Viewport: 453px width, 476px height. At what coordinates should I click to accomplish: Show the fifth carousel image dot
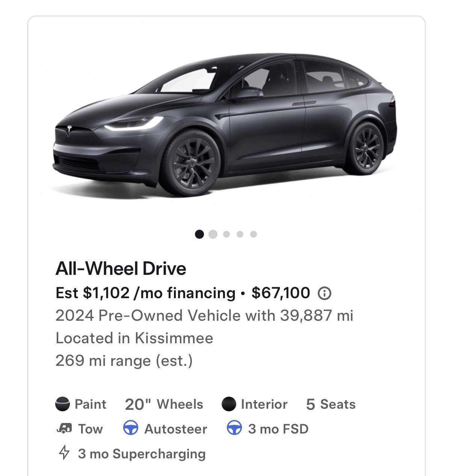point(254,234)
